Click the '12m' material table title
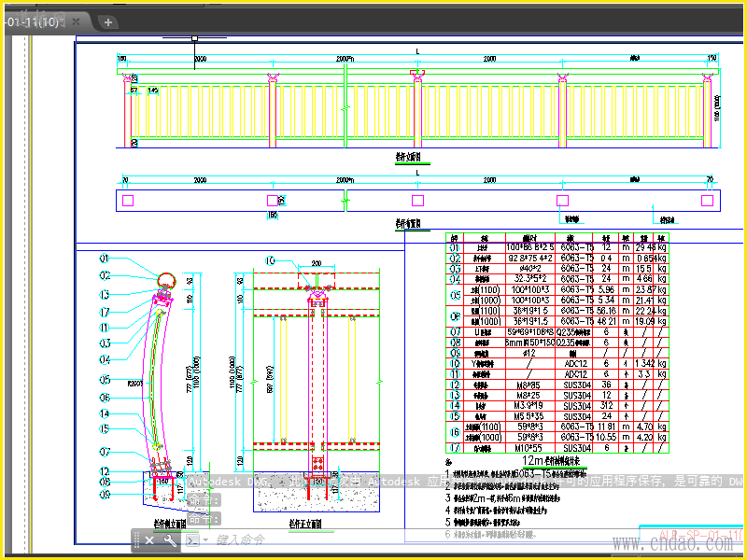Screen dimensions: 747x560 (x=551, y=460)
